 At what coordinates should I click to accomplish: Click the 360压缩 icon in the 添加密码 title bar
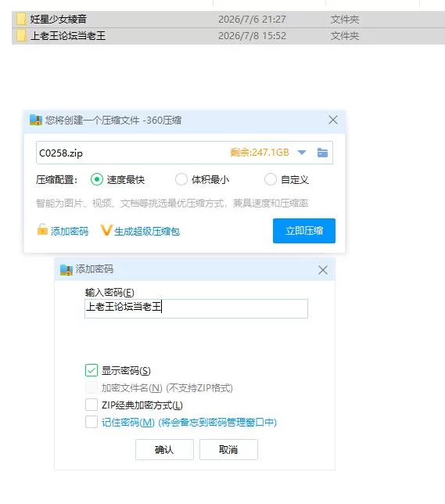66,270
